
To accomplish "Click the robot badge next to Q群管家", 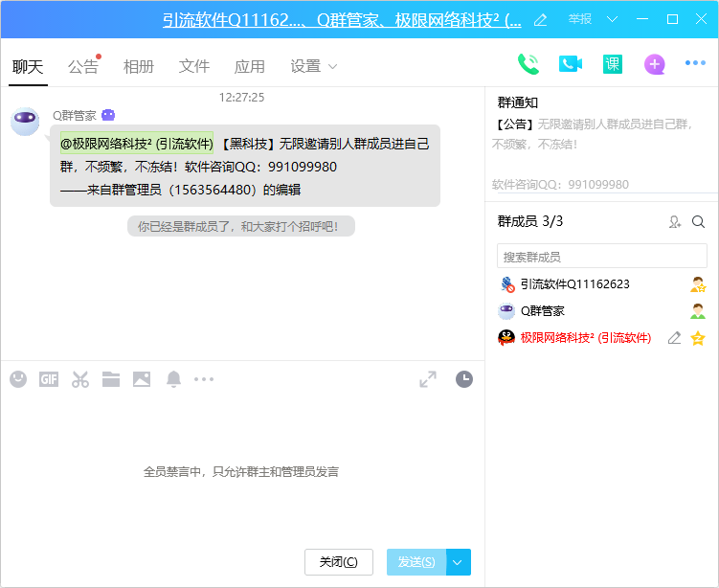I will (x=108, y=115).
